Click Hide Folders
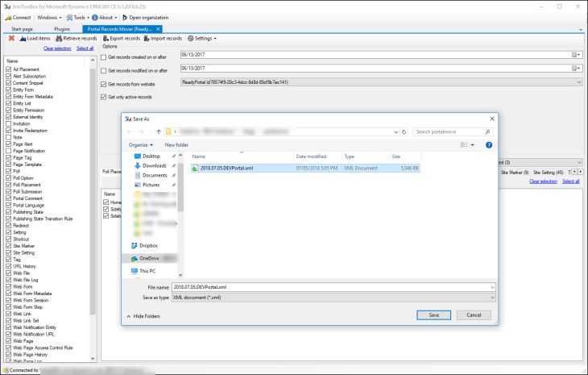 tap(143, 316)
